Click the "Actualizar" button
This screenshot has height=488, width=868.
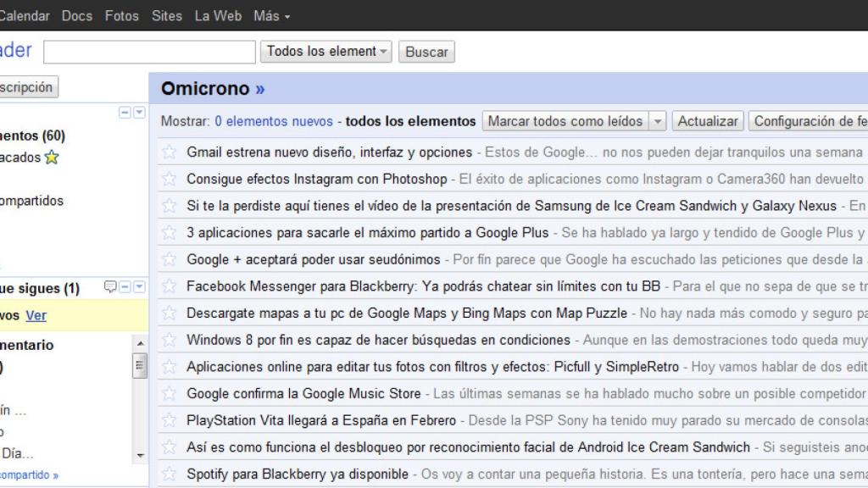709,120
